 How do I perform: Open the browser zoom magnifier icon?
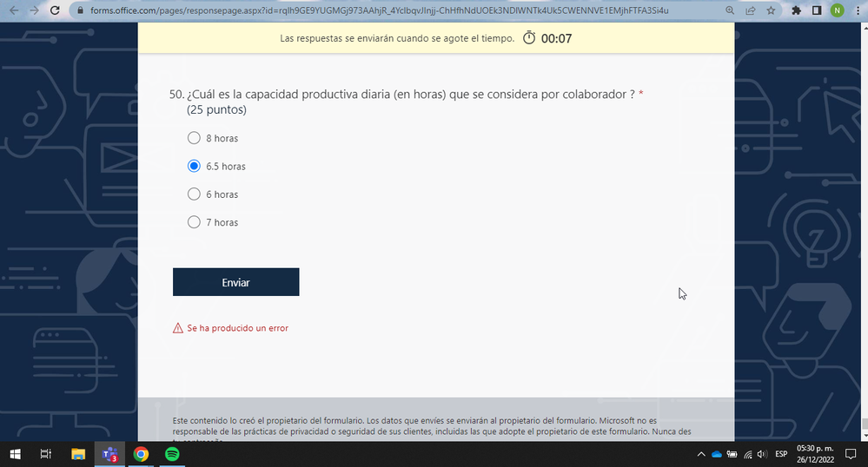pyautogui.click(x=730, y=10)
